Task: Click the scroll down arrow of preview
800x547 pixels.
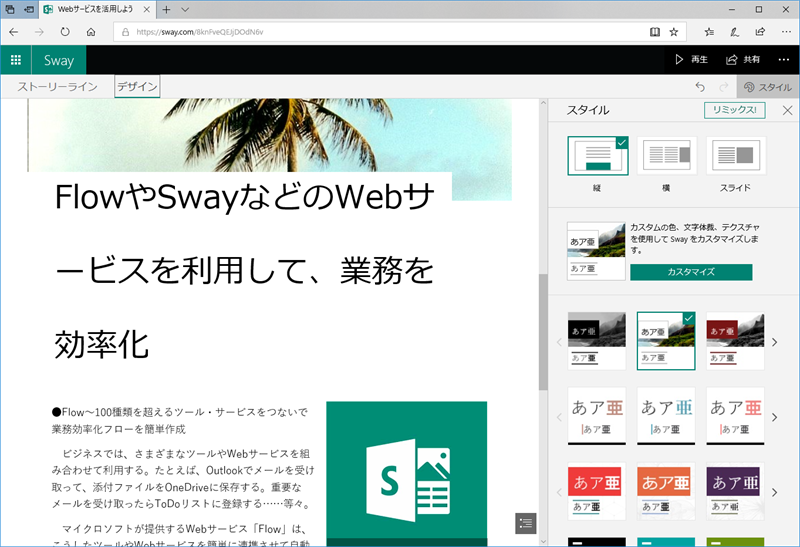Action: pyautogui.click(x=543, y=541)
